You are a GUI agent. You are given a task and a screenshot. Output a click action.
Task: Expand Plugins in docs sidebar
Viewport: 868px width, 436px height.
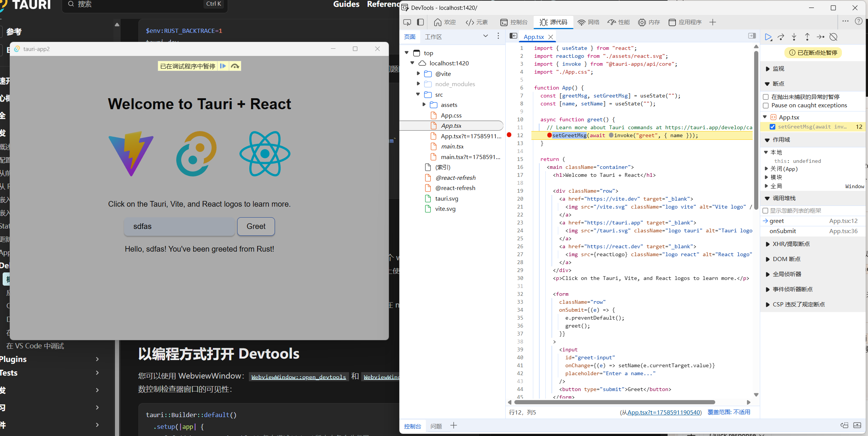(x=97, y=359)
